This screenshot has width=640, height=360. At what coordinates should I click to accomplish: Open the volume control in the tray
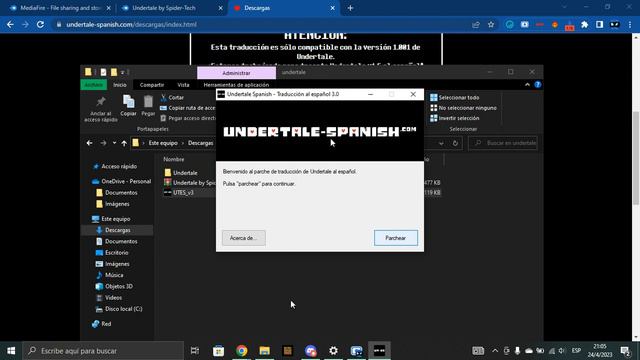point(562,351)
